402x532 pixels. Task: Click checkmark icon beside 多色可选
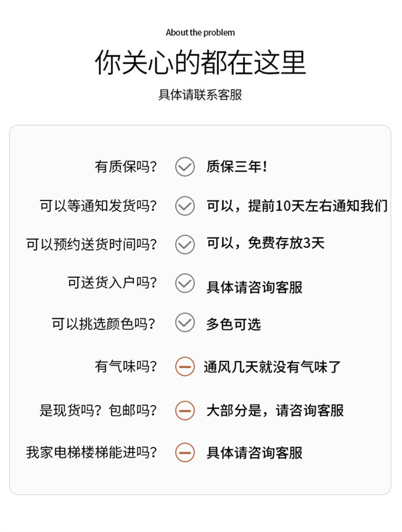(185, 322)
